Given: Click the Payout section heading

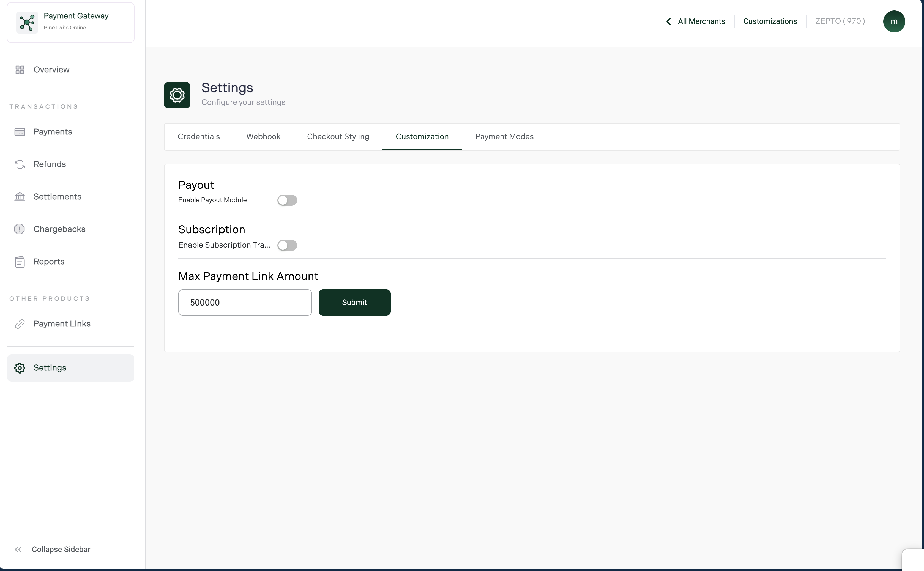Looking at the screenshot, I should pyautogui.click(x=196, y=185).
